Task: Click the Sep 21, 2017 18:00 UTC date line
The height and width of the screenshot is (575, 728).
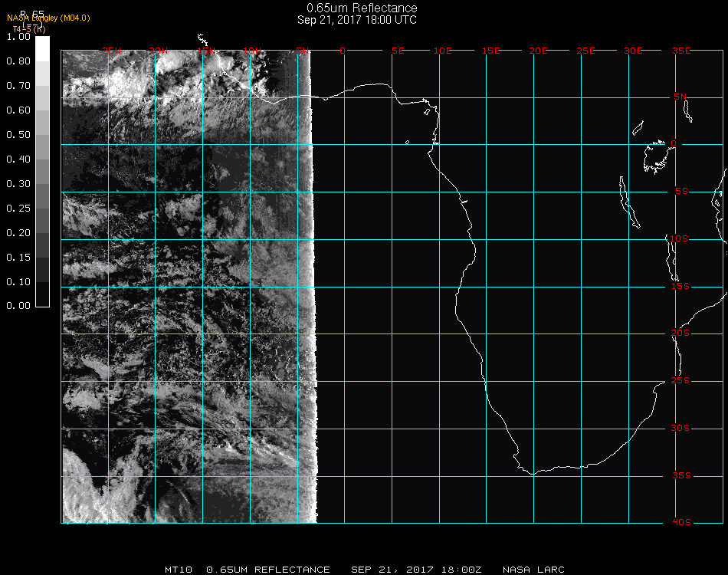Action: click(x=357, y=20)
